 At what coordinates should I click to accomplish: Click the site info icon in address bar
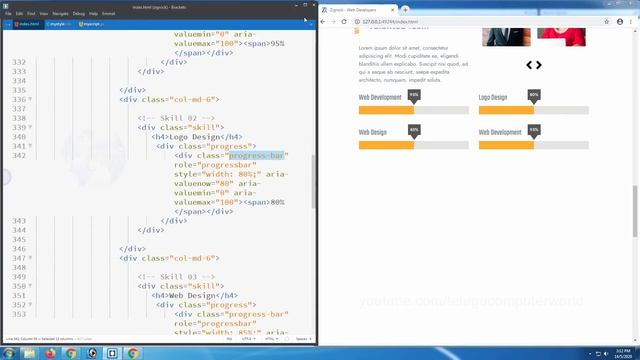[x=357, y=22]
